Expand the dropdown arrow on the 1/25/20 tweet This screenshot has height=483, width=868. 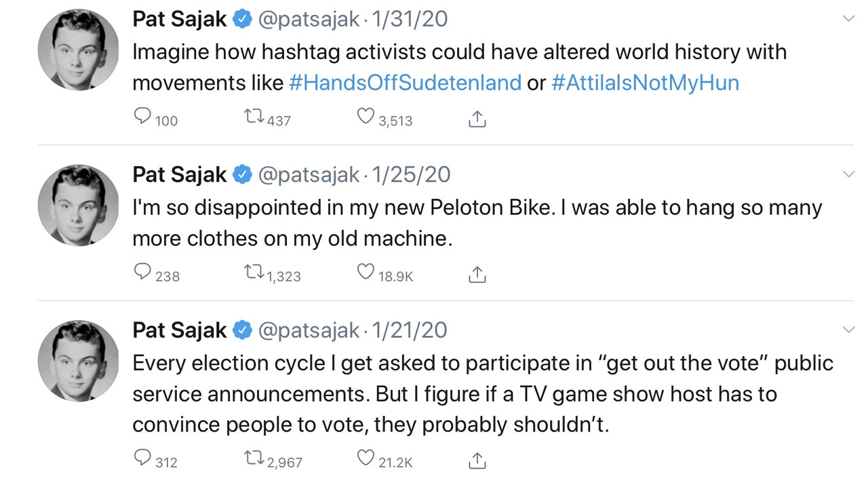[x=848, y=175]
